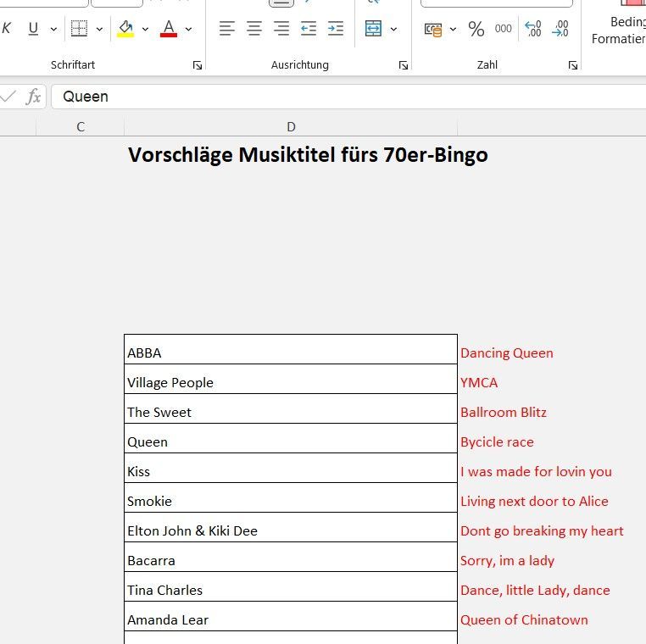This screenshot has width=646, height=644.
Task: Open the font color dropdown arrow
Action: coord(188,29)
